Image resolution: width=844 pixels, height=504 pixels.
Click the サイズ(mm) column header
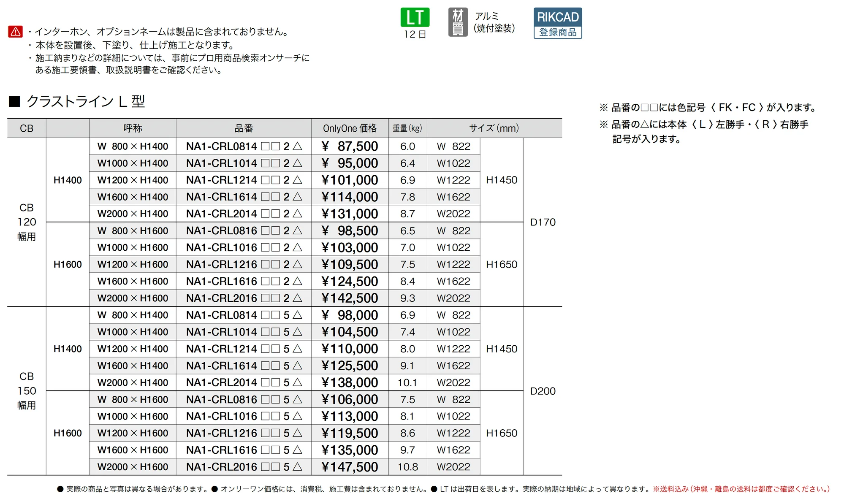point(494,128)
